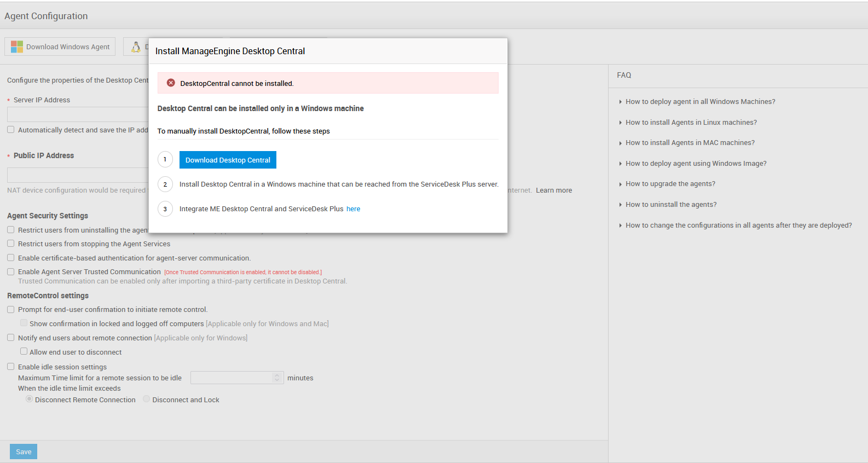Select Disconnect and Lock radio button
This screenshot has width=868, height=463.
click(147, 399)
